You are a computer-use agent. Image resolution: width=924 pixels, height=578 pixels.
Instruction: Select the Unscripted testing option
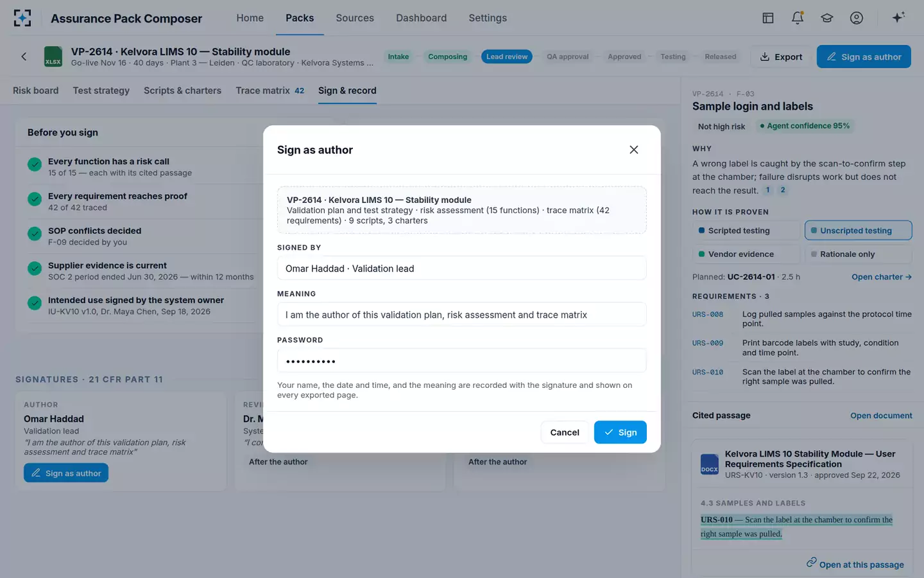858,231
